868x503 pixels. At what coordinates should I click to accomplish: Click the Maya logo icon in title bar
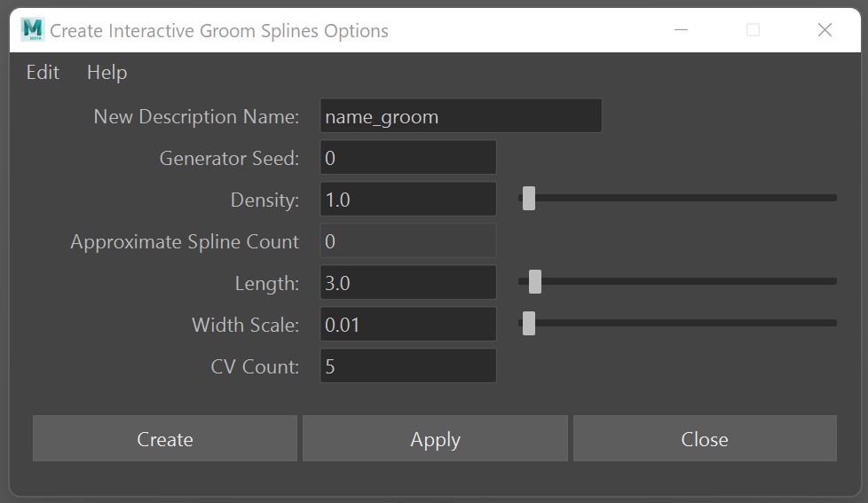pos(32,30)
